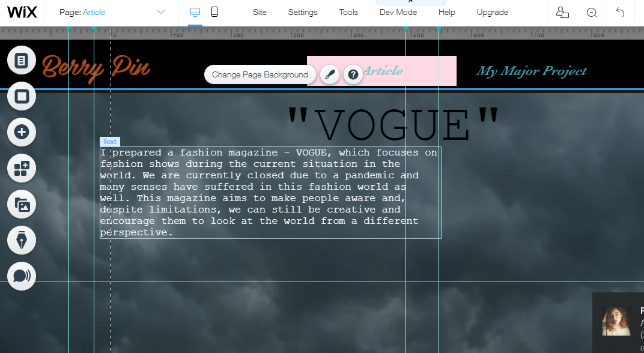Open the Menus & Pages panel

click(22, 61)
